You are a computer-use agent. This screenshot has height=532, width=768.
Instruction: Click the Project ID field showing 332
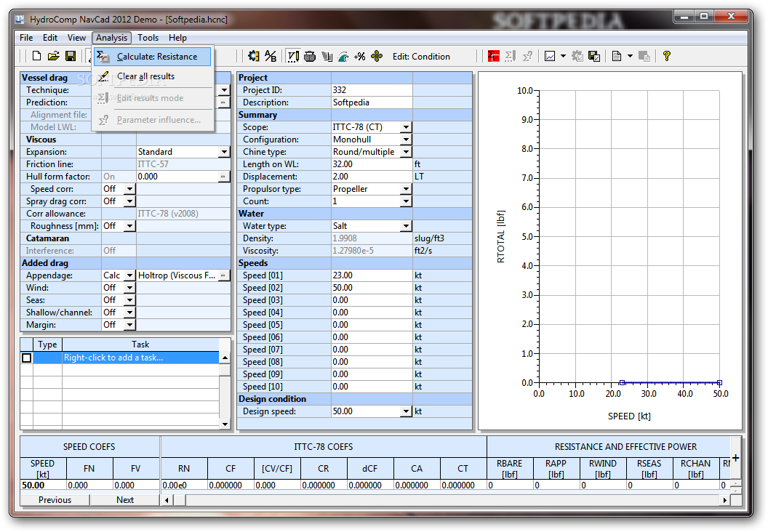point(372,90)
